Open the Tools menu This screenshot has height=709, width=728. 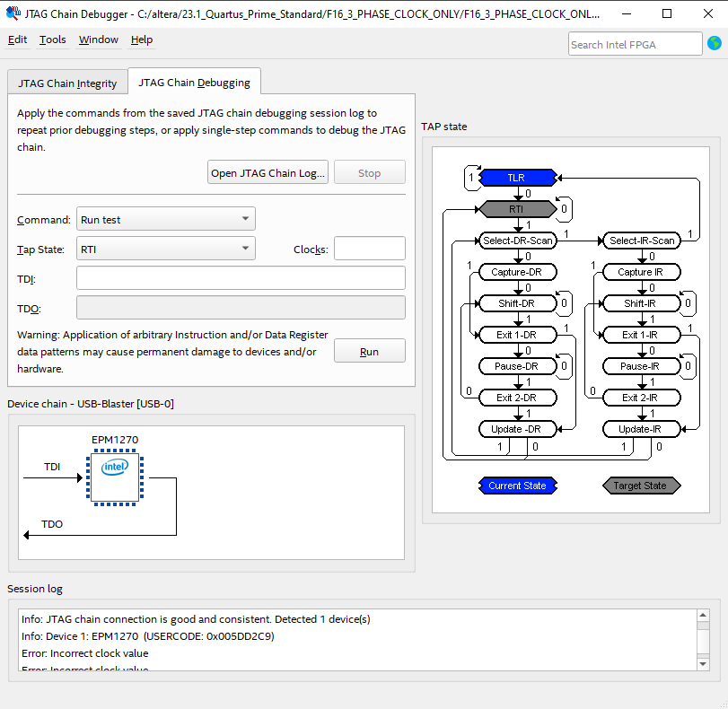[52, 39]
